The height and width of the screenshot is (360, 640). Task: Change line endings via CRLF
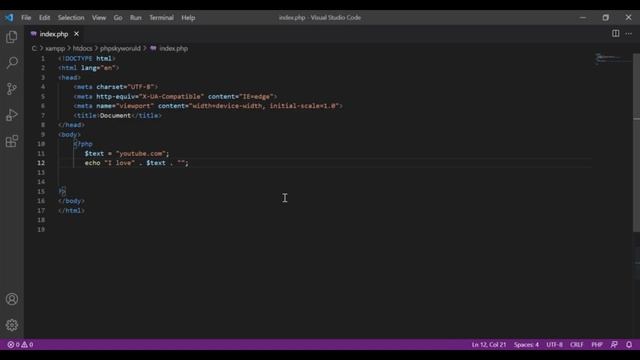(577, 345)
